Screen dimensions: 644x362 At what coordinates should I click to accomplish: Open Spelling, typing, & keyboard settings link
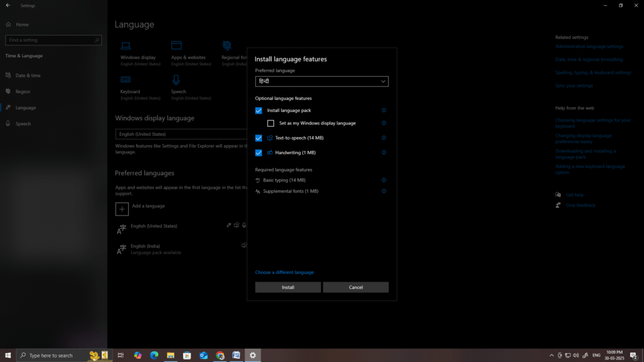pos(593,73)
